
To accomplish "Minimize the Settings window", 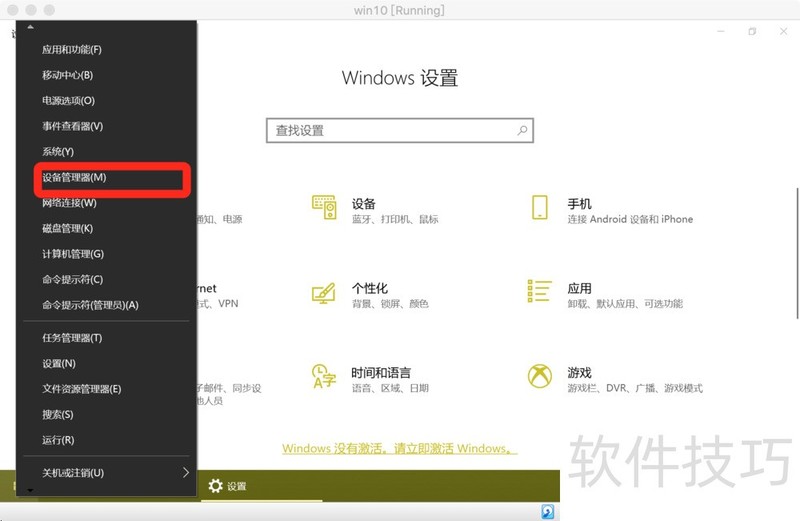I will coord(721,32).
